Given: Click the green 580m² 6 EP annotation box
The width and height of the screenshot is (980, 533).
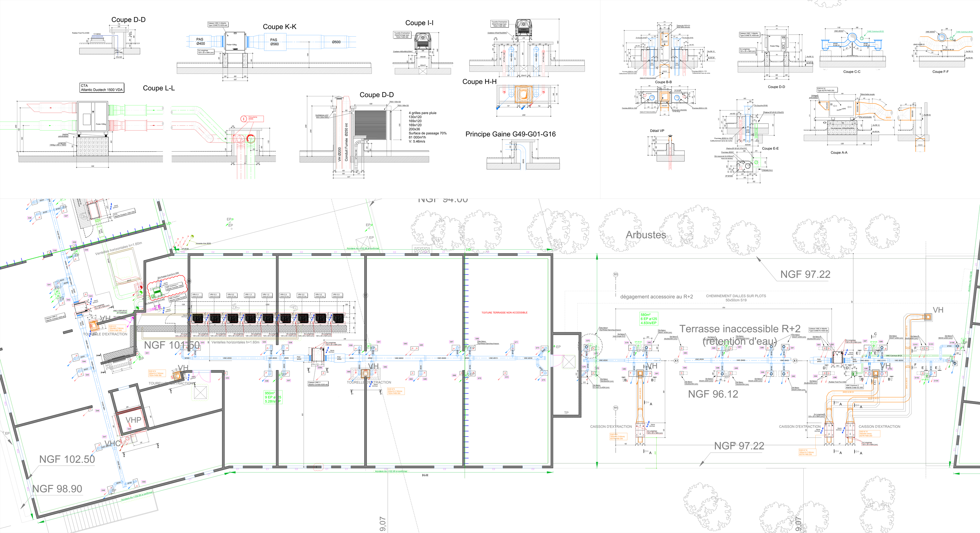Looking at the screenshot, I should (x=649, y=319).
